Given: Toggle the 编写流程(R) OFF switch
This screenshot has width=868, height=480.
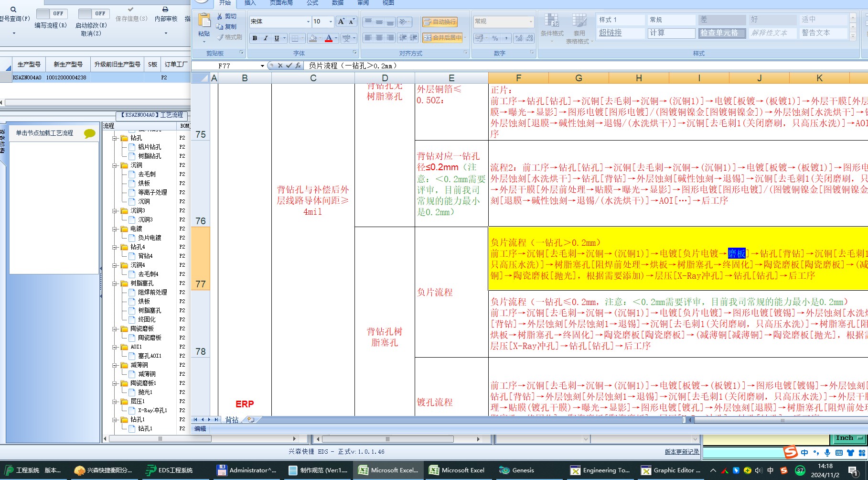Looking at the screenshot, I should point(52,13).
